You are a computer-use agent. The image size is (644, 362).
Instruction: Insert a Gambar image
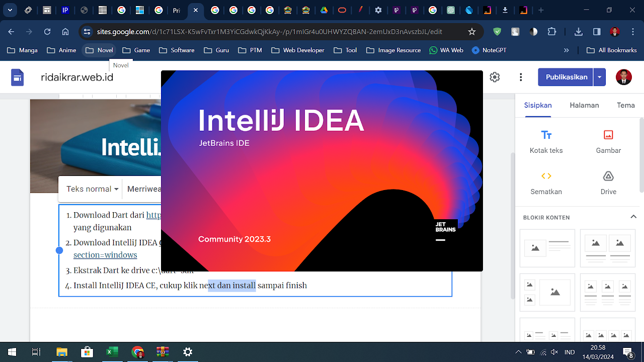608,141
